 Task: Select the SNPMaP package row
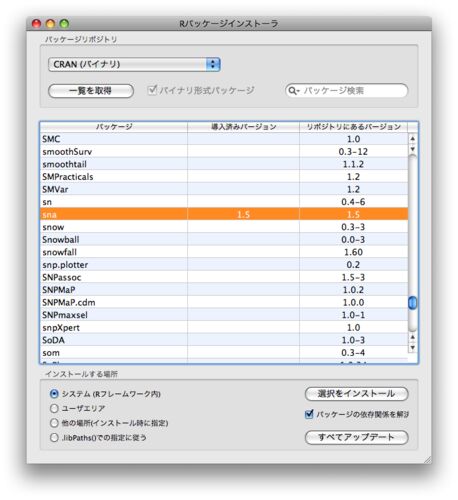point(224,290)
